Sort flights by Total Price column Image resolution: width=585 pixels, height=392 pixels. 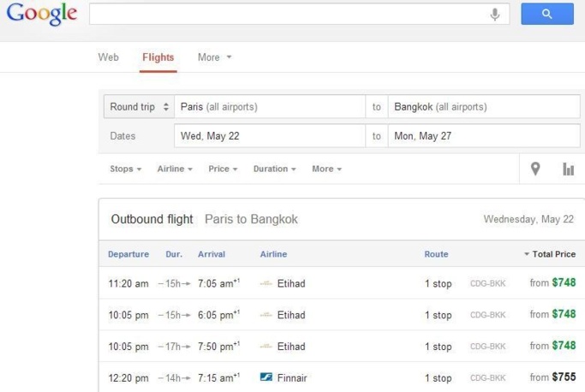tap(549, 254)
